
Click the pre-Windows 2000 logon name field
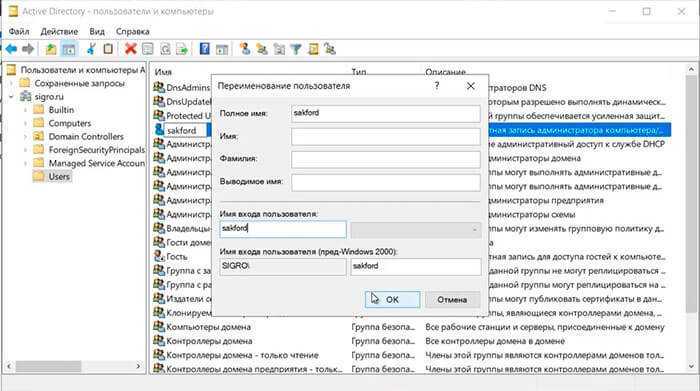[x=416, y=267]
